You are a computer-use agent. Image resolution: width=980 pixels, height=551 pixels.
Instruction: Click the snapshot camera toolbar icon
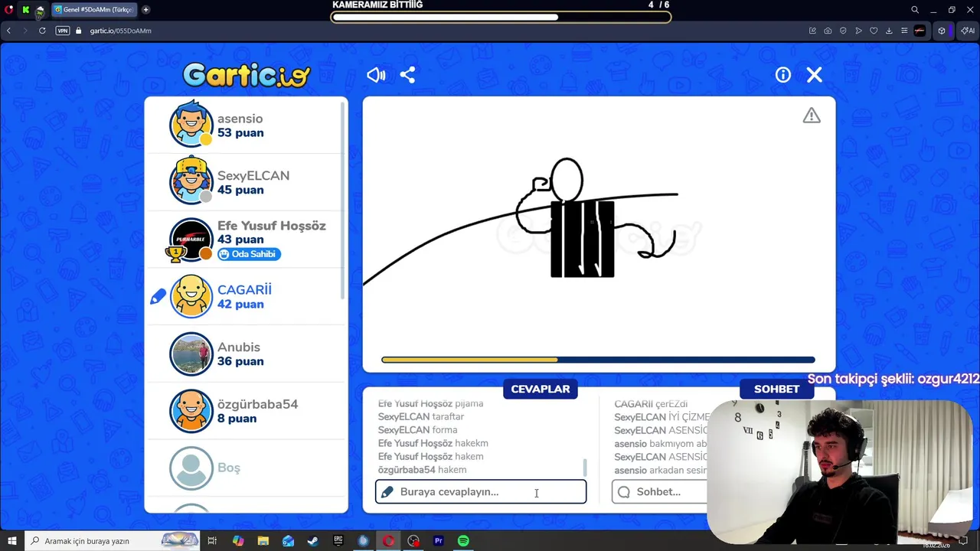pyautogui.click(x=828, y=31)
